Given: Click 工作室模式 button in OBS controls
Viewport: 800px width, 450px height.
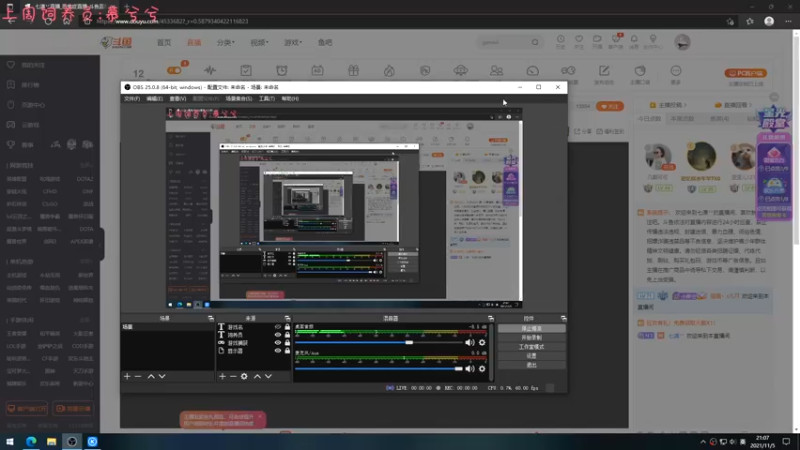Looking at the screenshot, I should click(532, 347).
